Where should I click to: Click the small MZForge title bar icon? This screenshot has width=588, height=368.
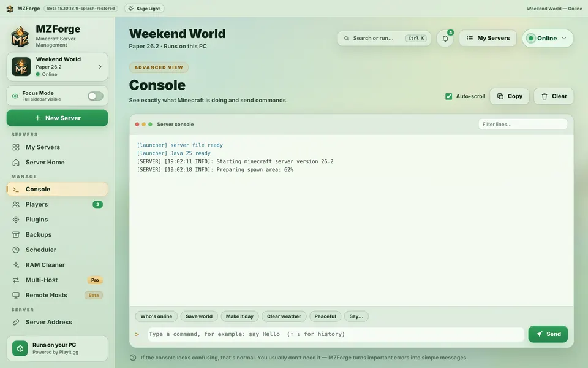tap(10, 8)
